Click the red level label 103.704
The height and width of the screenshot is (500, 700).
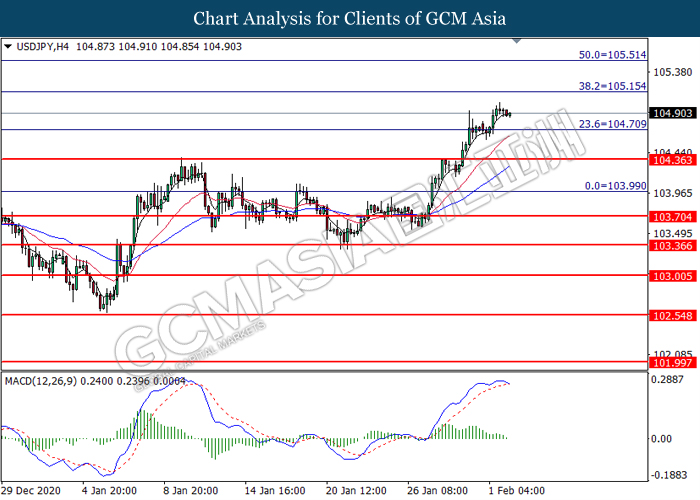click(672, 217)
